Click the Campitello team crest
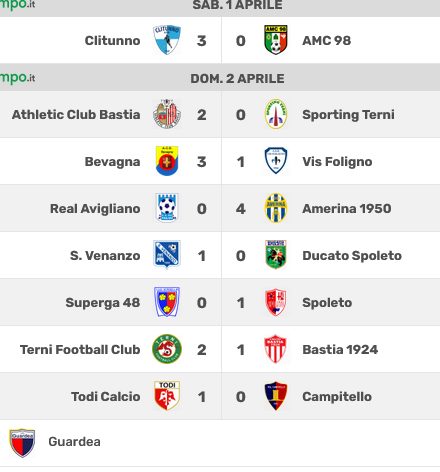This screenshot has width=440, height=472. click(276, 396)
